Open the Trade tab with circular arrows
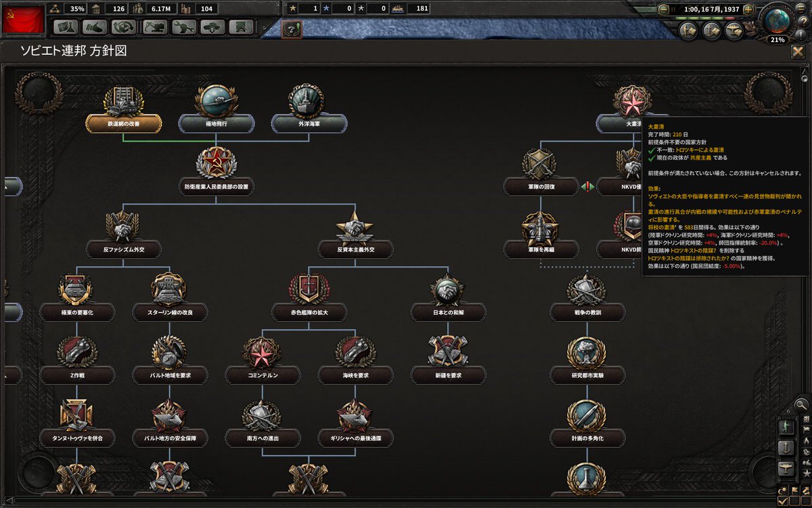 124,28
